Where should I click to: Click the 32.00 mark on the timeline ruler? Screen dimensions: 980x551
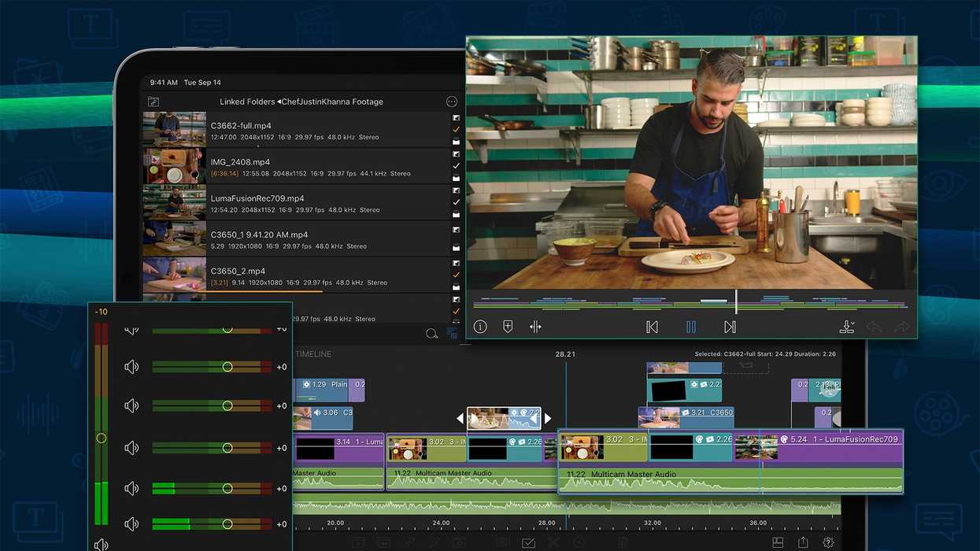pyautogui.click(x=653, y=523)
